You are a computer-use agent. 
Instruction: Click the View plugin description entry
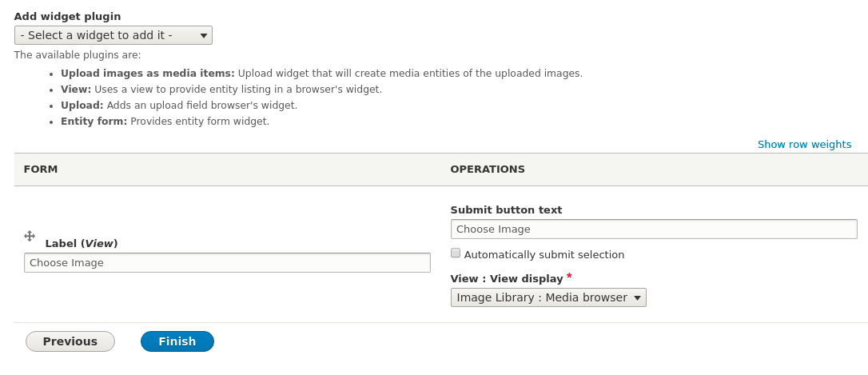221,90
